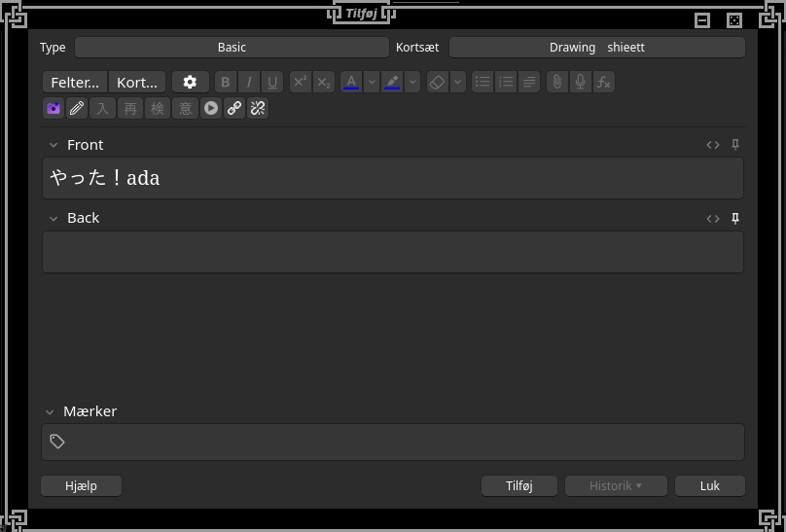Screen dimensions: 786x532
Task: Record audio with microphone icon
Action: click(x=581, y=82)
